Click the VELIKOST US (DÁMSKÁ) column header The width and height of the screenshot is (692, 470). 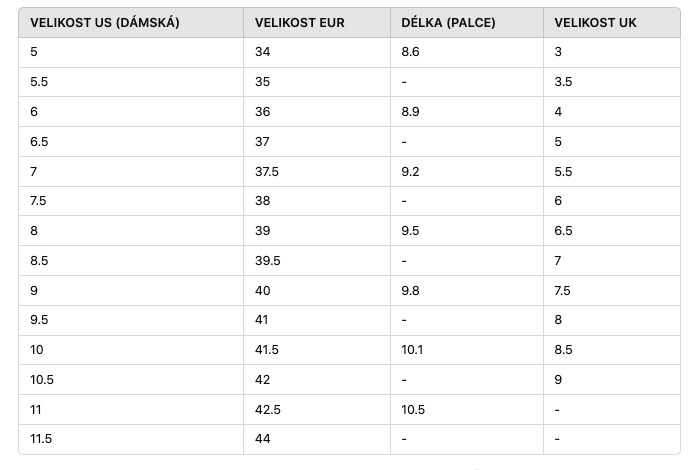click(x=131, y=23)
